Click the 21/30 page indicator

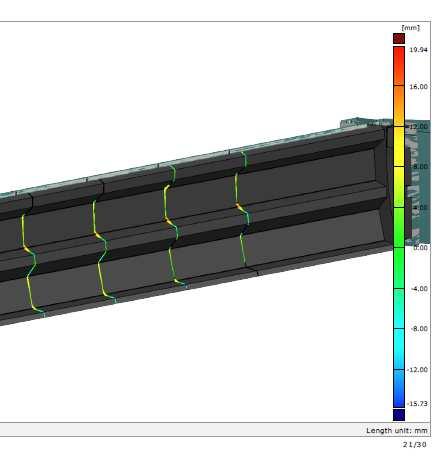[x=415, y=445]
